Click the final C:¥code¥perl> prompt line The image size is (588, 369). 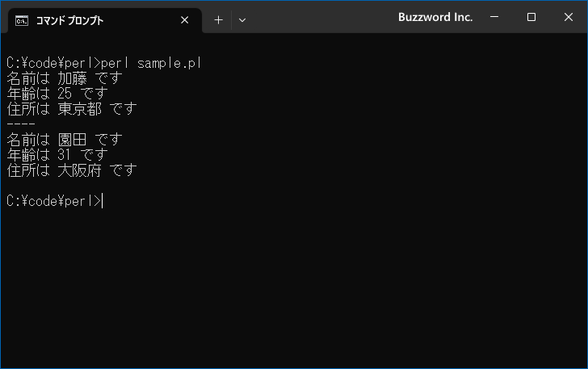pos(54,201)
